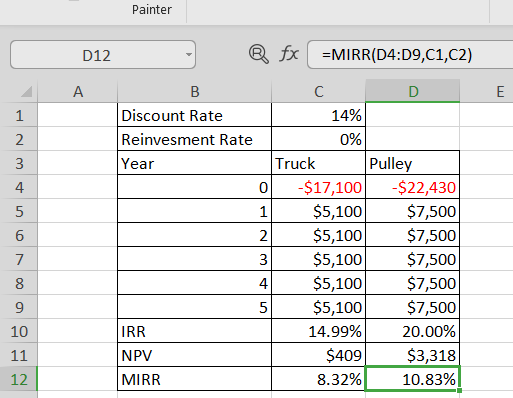Click the magnifier lookup icon beside fx
This screenshot has width=513, height=398.
click(x=259, y=54)
